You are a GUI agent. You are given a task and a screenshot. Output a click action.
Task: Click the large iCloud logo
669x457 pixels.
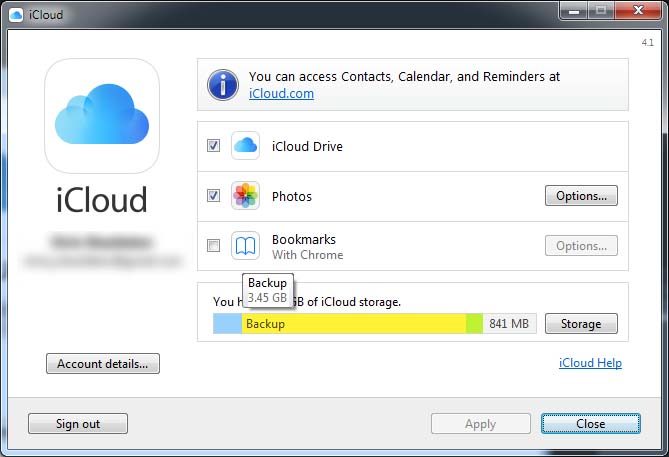pyautogui.click(x=102, y=116)
